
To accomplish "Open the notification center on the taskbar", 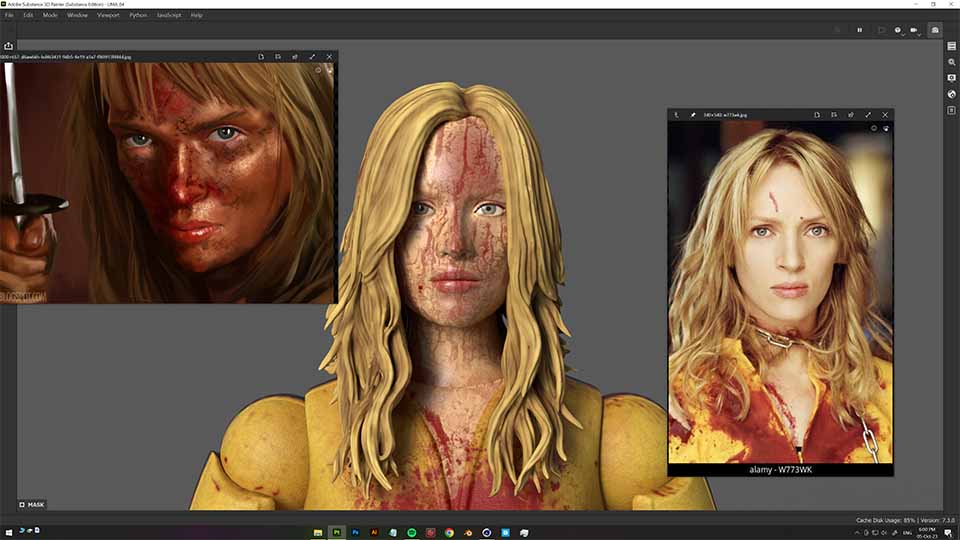I will [948, 533].
